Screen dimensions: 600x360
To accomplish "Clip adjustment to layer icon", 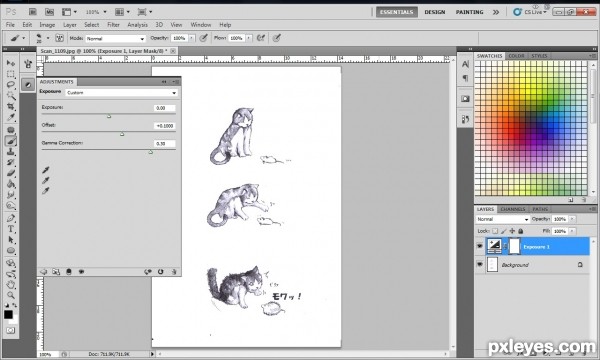I will click(69, 272).
